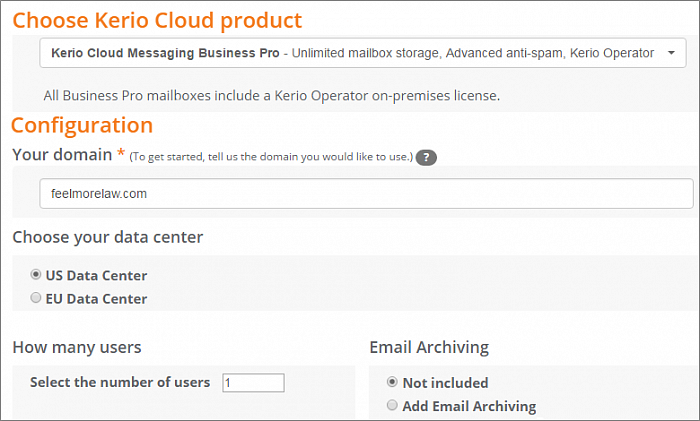Open the Kerio Cloud product dropdown
Viewport: 700px width, 421px height.
tap(362, 53)
